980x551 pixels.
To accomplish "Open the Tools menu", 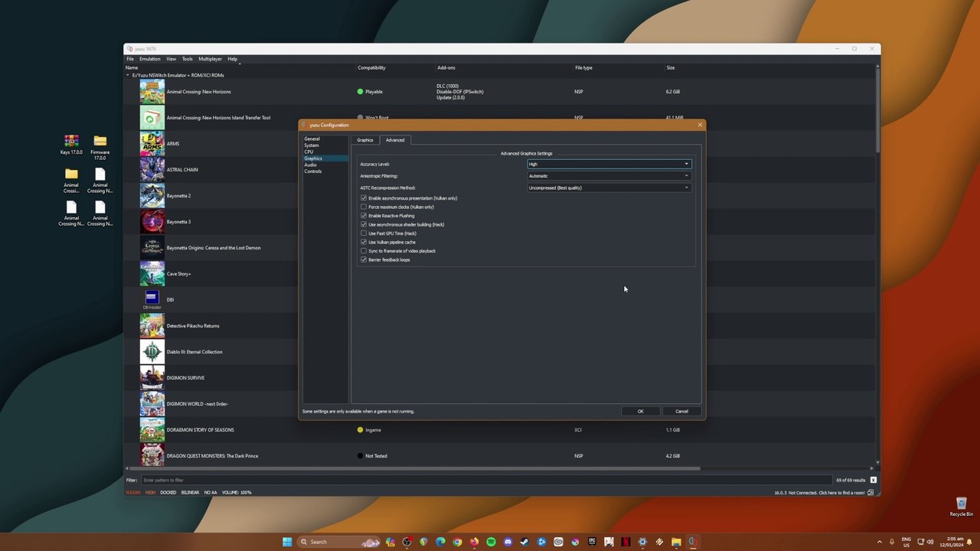I will pyautogui.click(x=187, y=59).
